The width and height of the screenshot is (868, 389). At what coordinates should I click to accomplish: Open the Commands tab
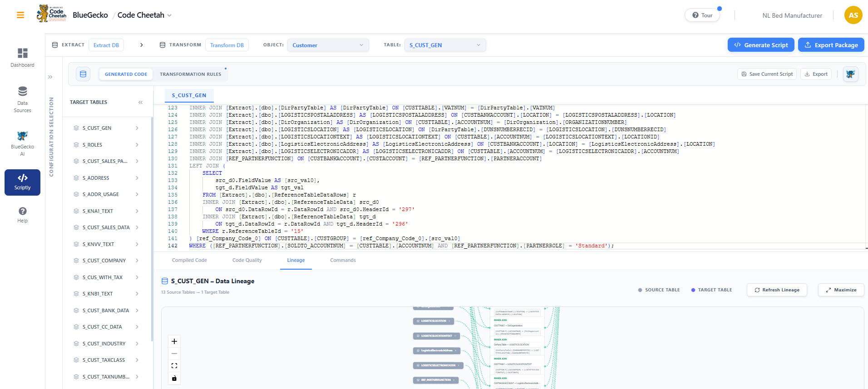click(343, 260)
